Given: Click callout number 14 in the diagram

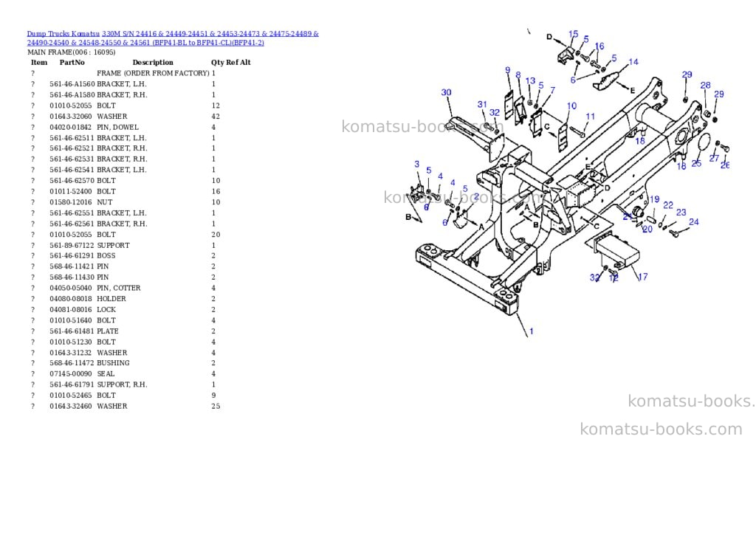Looking at the screenshot, I should 633,62.
